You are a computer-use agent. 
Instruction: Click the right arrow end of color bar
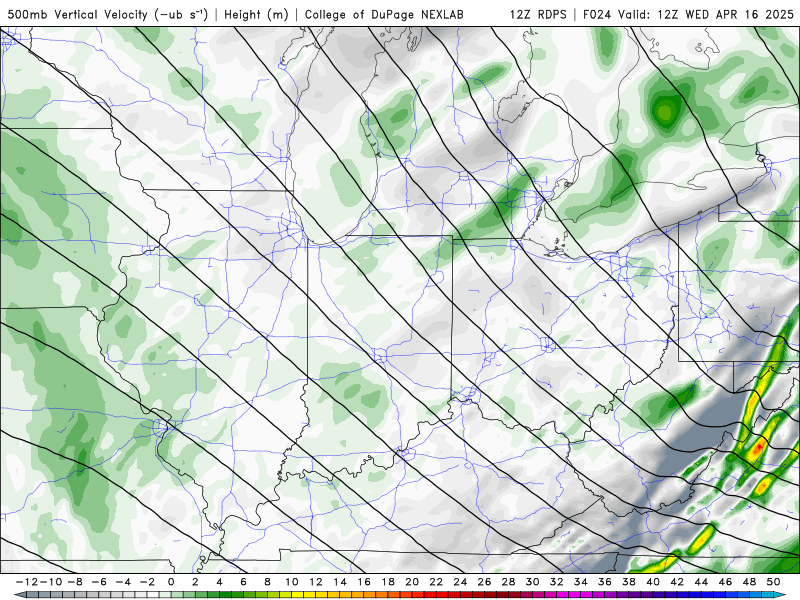(x=780, y=595)
